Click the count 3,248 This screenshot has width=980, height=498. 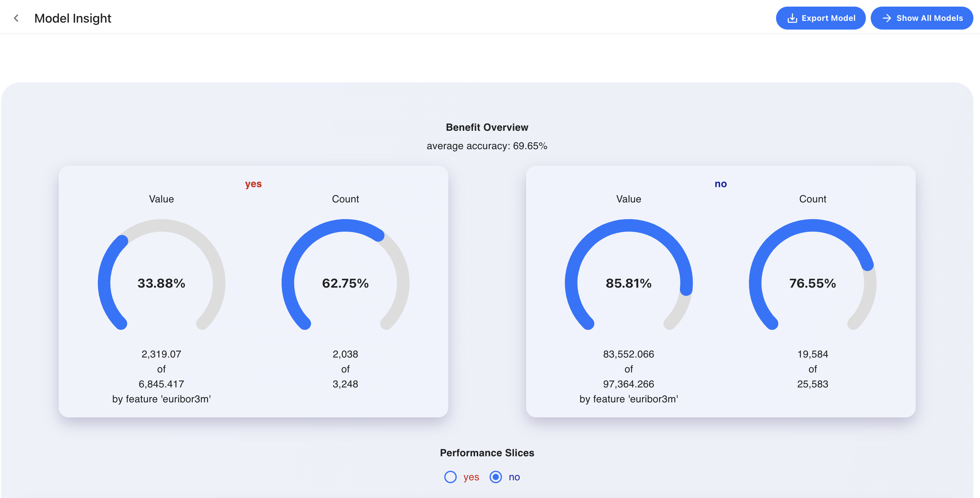point(345,384)
